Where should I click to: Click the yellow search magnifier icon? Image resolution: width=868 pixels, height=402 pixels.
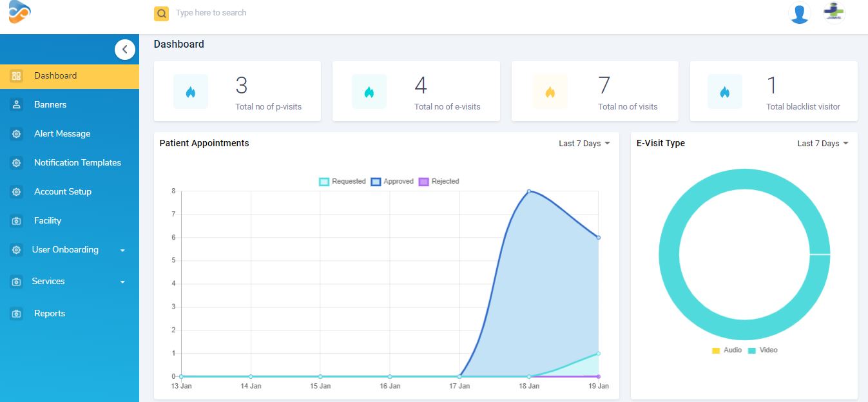(161, 14)
